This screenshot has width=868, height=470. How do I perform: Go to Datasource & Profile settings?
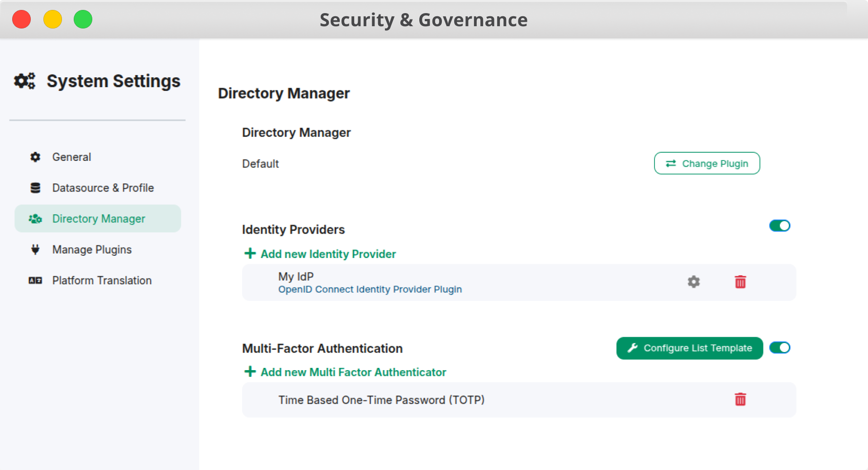(103, 188)
